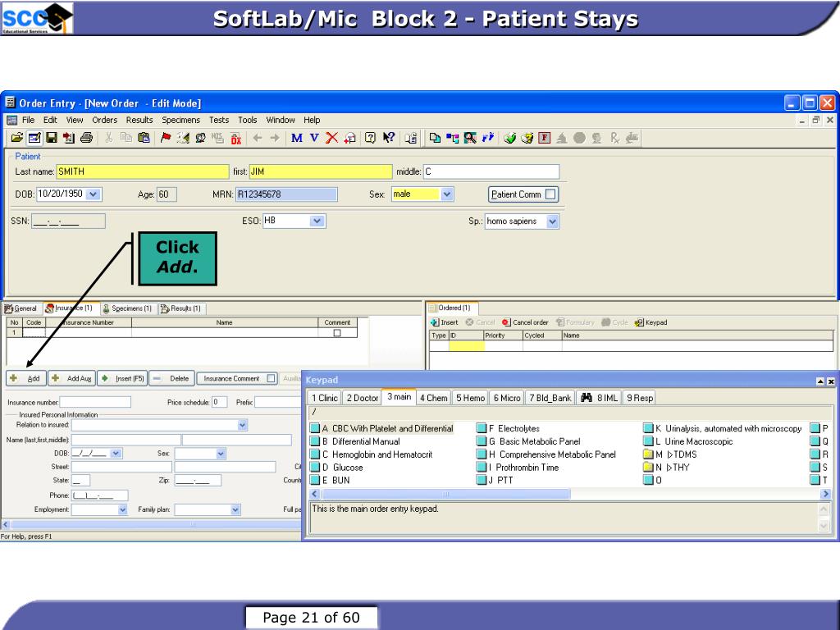Click the open folder toolbar icon
The image size is (840, 630).
[16, 138]
